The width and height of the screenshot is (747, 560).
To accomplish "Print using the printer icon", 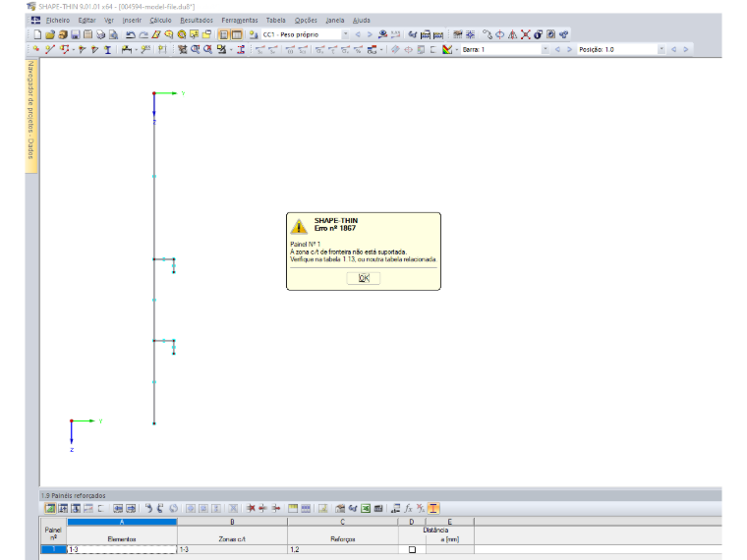I will pyautogui.click(x=100, y=34).
